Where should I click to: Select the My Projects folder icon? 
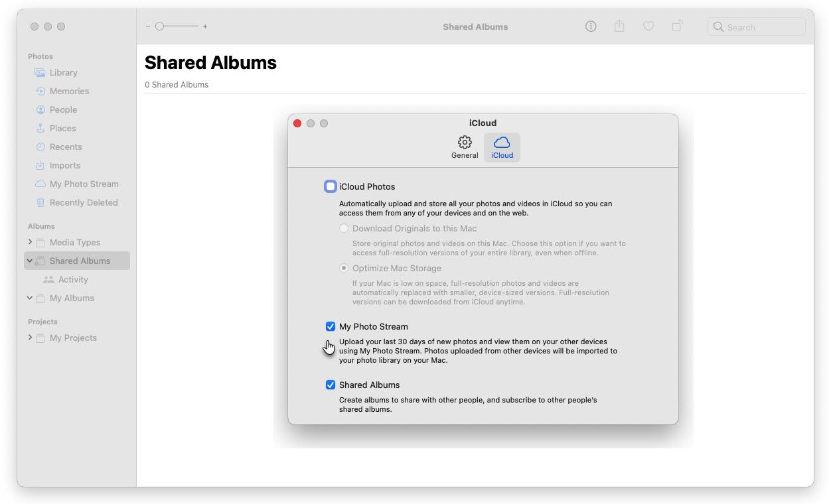(40, 338)
